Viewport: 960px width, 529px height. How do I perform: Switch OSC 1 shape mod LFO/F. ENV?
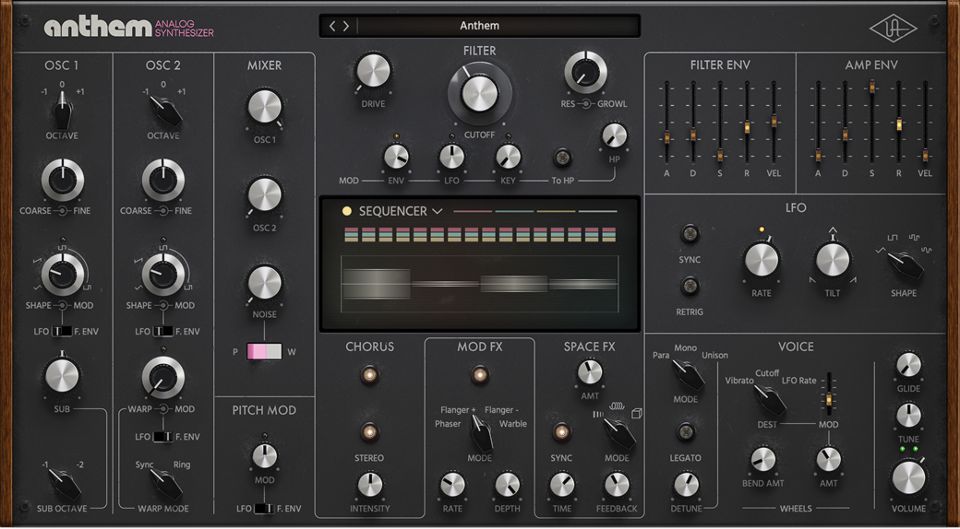point(62,331)
